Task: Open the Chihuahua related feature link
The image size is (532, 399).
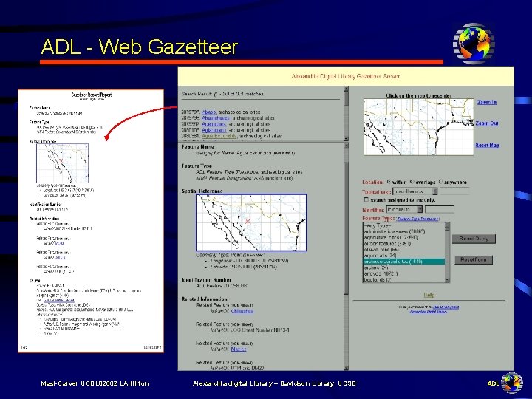Action: point(242,311)
